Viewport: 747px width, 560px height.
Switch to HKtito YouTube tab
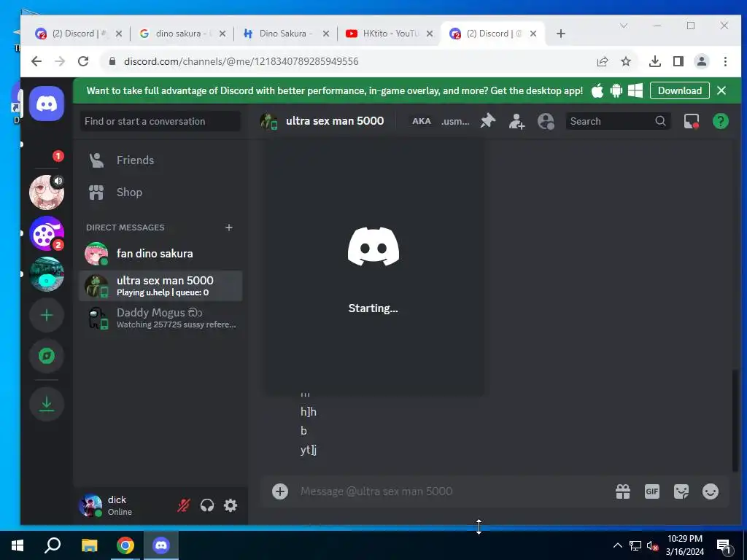click(x=390, y=34)
